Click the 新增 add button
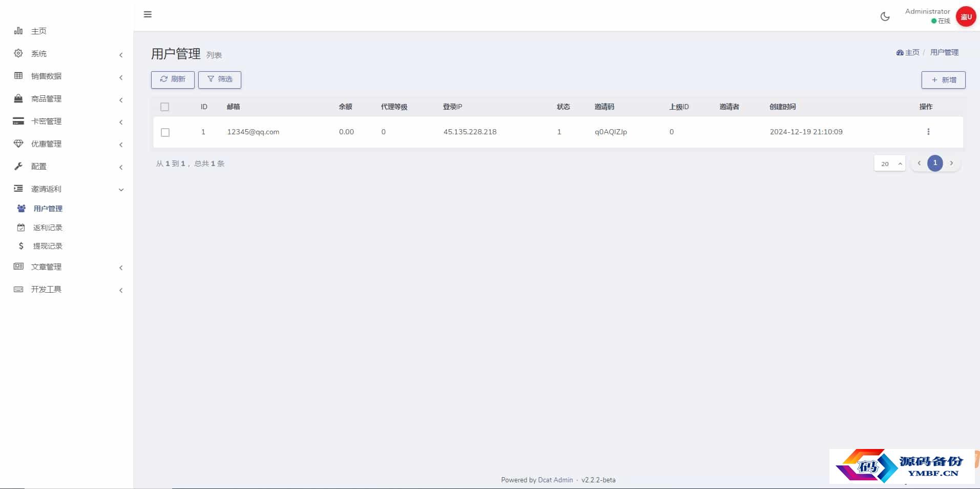 [x=943, y=80]
